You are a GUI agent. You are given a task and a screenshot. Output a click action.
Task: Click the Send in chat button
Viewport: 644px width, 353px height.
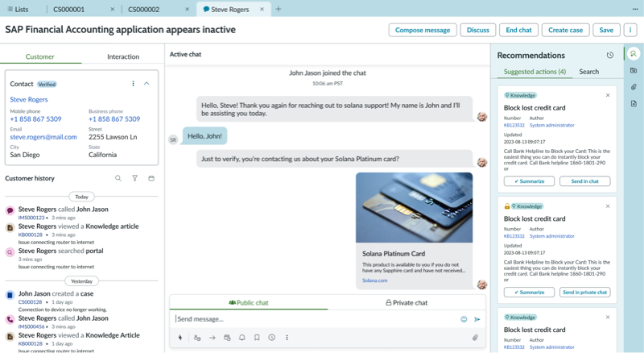click(585, 181)
